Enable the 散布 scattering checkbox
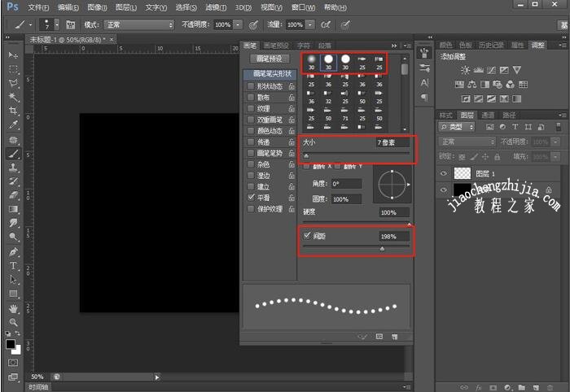570x392 pixels. (251, 98)
